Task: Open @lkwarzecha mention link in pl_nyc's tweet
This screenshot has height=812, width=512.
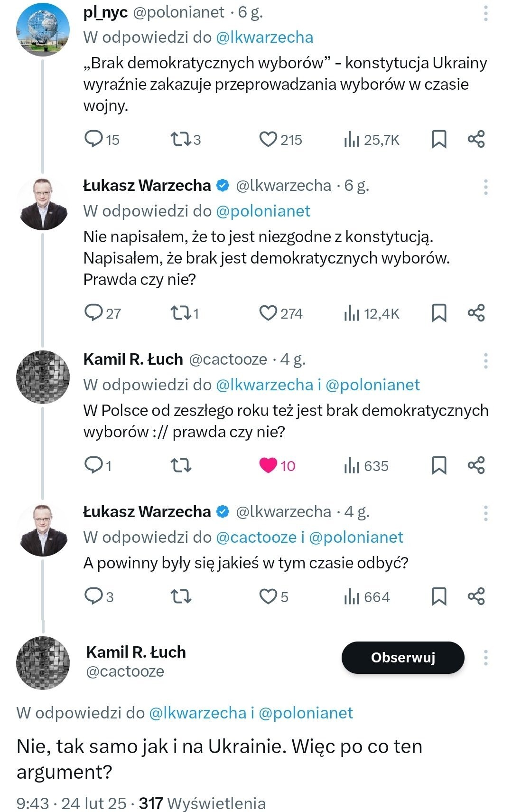Action: (x=264, y=38)
